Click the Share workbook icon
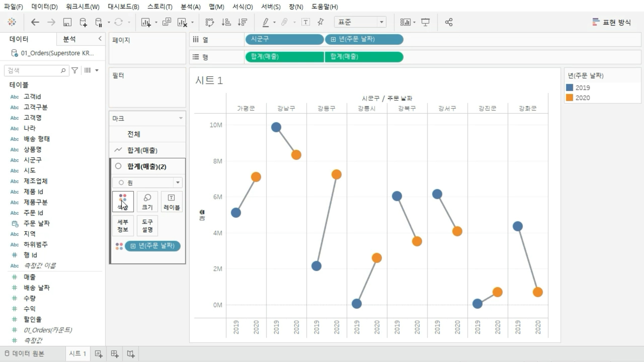The image size is (644, 362). 448,22
